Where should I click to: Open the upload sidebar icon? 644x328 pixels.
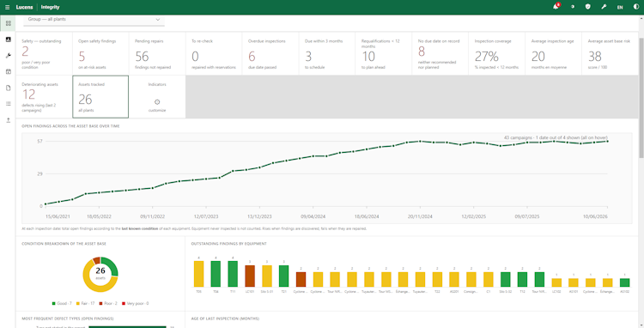coord(9,120)
